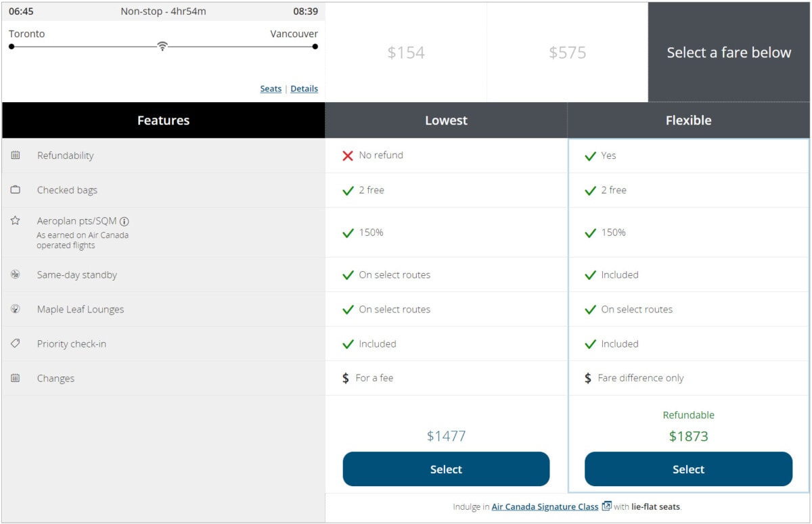Click the $1873 price text
812x524 pixels.
coord(688,436)
